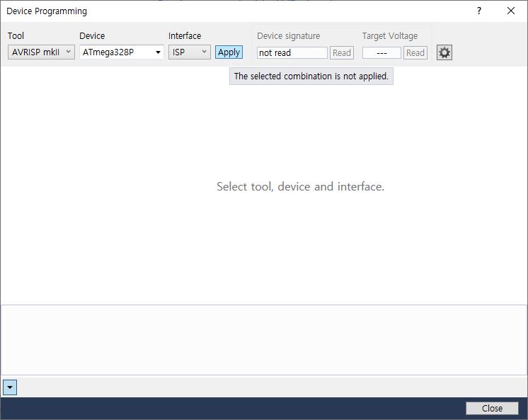Screen dimensions: 528x420
Task: Open the help question mark button
Action: pos(479,11)
